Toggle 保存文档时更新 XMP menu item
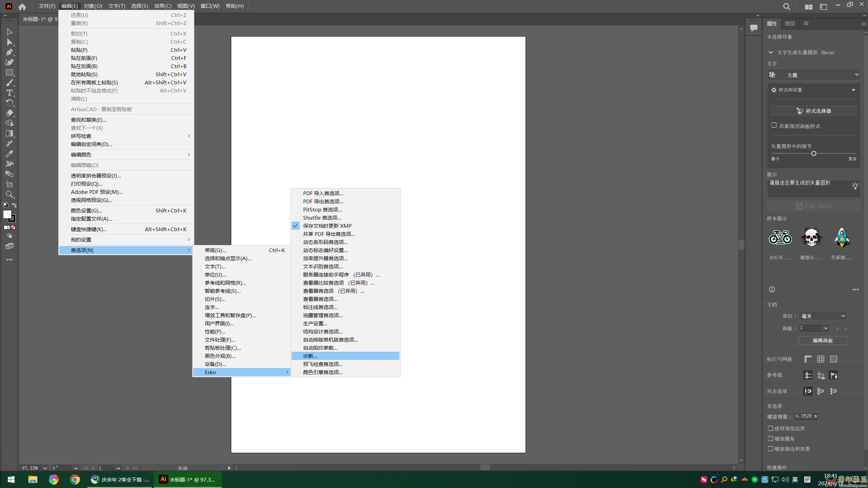Viewport: 868px width, 488px height. (345, 226)
